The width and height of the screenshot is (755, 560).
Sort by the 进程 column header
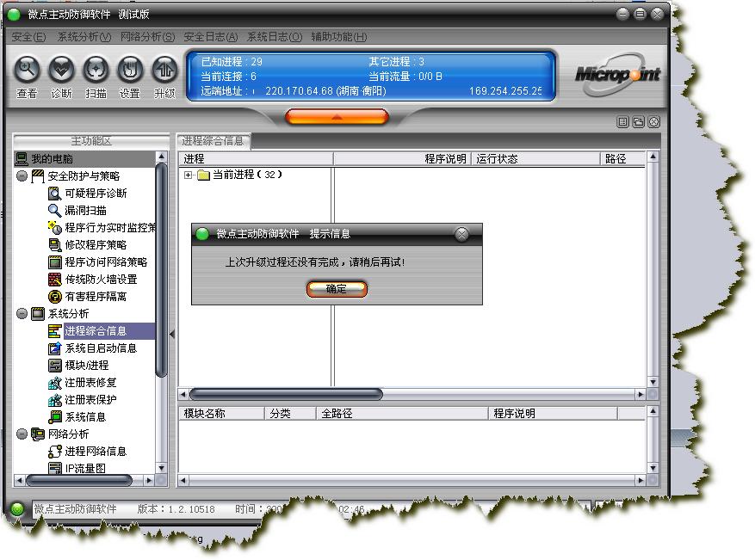tap(257, 159)
